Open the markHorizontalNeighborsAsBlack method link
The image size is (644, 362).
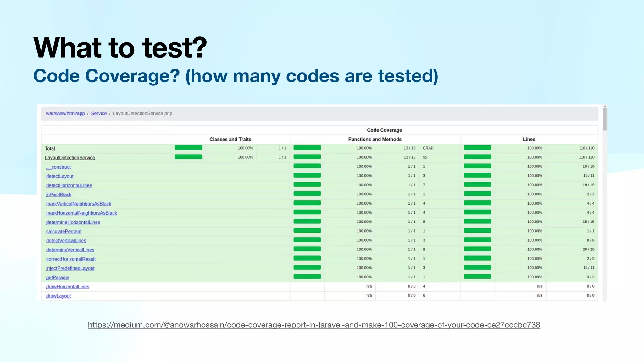pyautogui.click(x=81, y=213)
